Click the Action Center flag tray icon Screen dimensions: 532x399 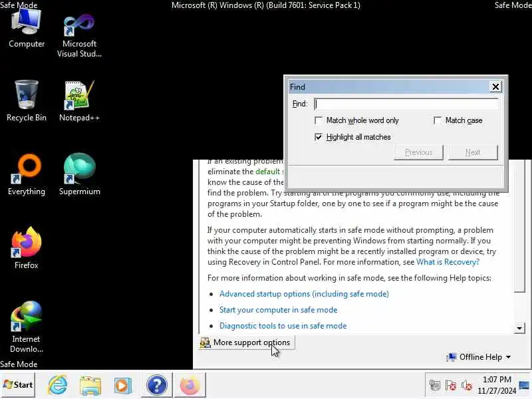click(451, 386)
